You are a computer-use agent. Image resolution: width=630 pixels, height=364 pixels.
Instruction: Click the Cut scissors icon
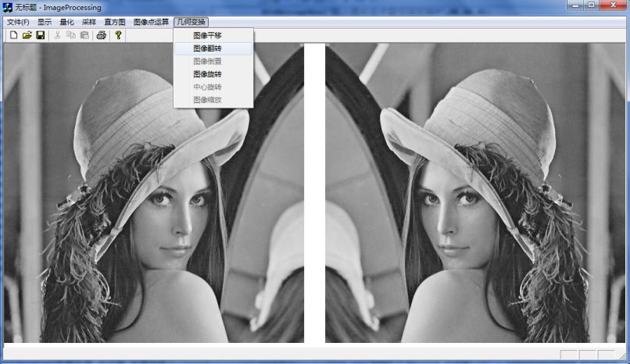(58, 35)
